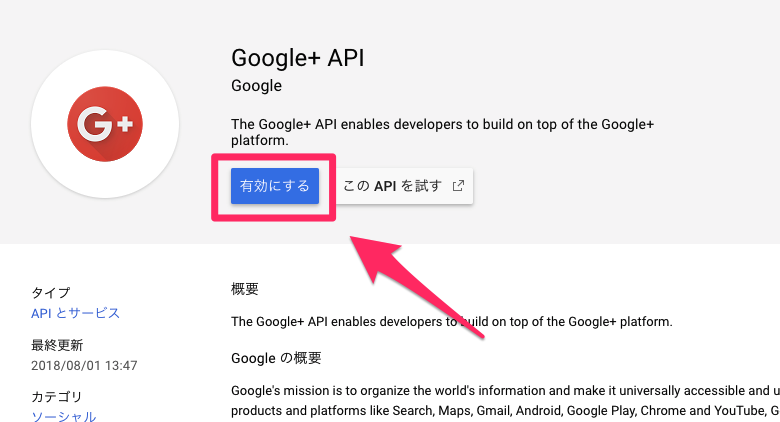Image resolution: width=780 pixels, height=422 pixels.
Task: Select the Google+ API title
Action: click(x=297, y=58)
